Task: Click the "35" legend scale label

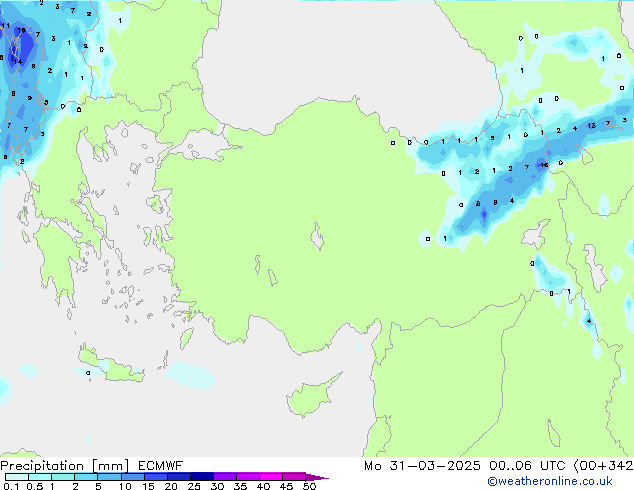Action: pyautogui.click(x=240, y=486)
